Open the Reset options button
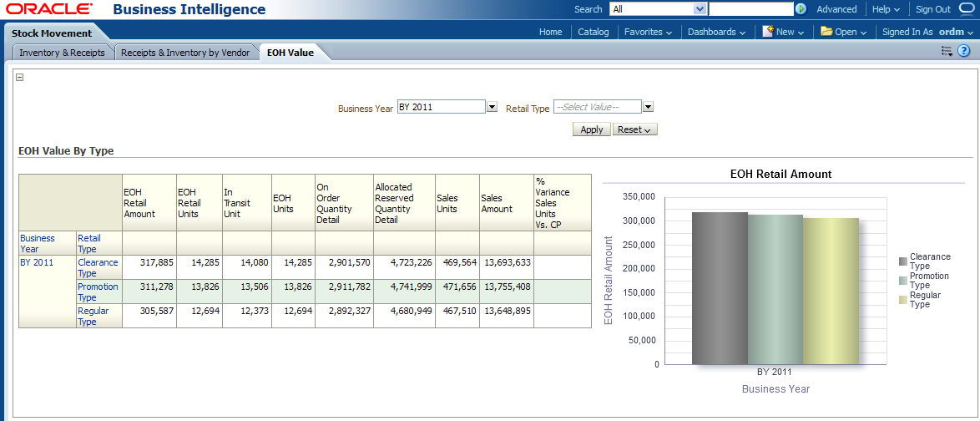This screenshot has width=980, height=421. [634, 129]
